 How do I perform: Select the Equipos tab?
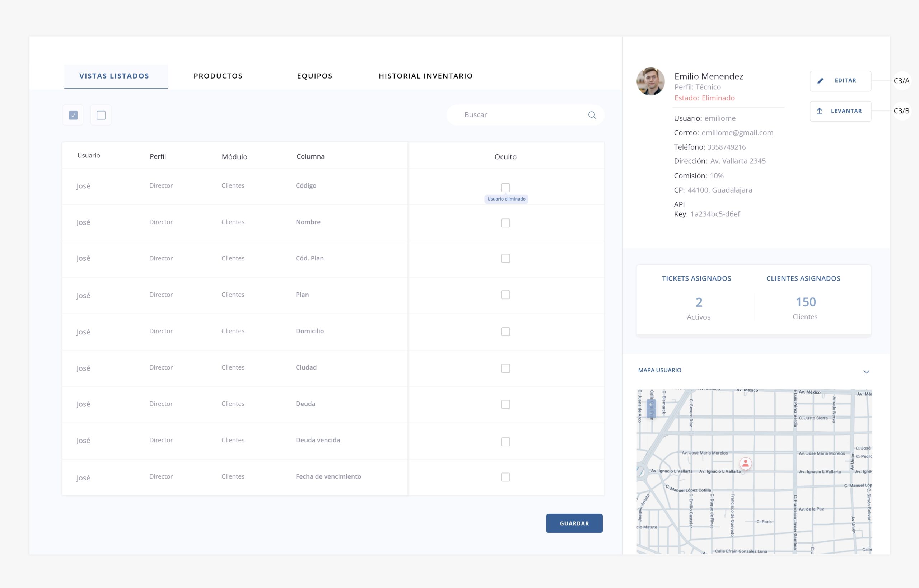tap(314, 76)
